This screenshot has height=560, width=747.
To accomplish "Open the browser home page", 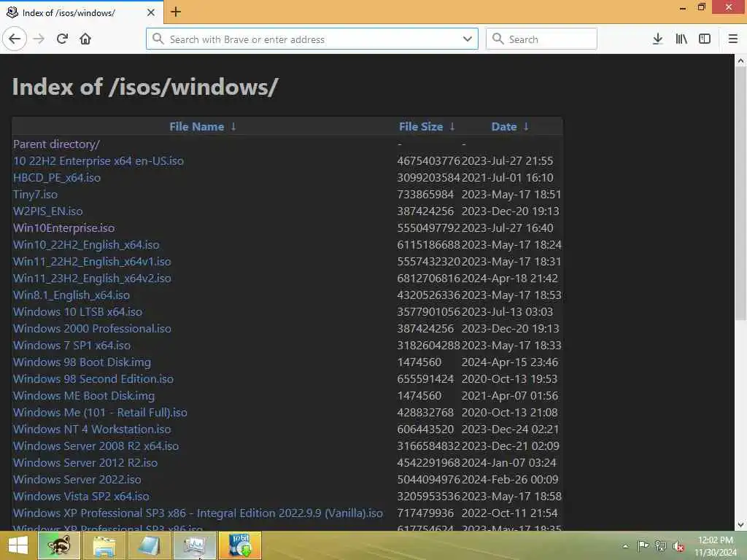I will click(85, 39).
